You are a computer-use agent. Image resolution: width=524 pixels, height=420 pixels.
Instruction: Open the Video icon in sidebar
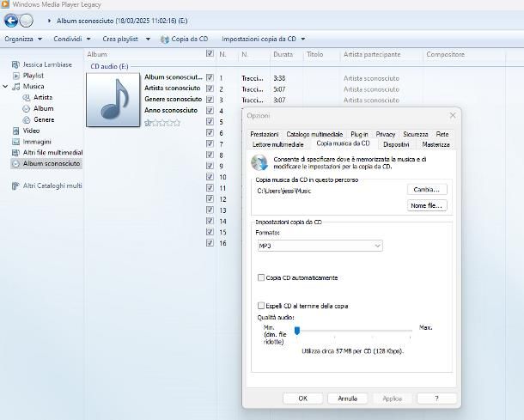(15, 131)
